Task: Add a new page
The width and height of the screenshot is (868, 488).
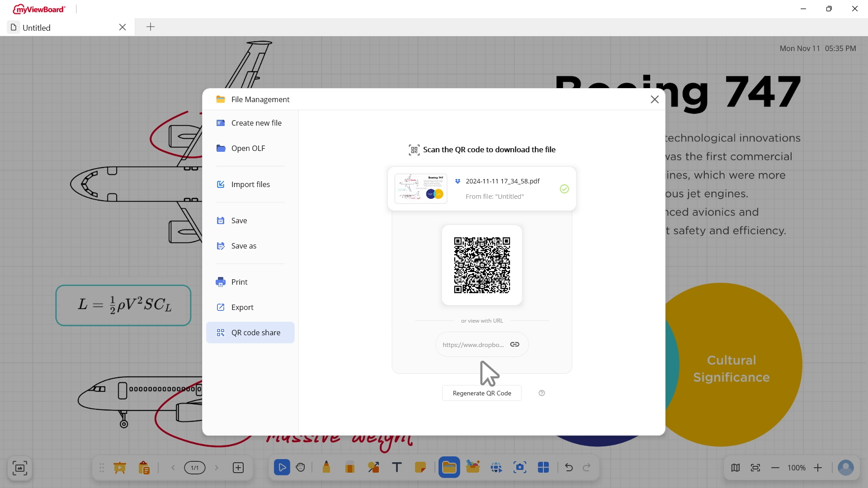Action: coord(238,468)
